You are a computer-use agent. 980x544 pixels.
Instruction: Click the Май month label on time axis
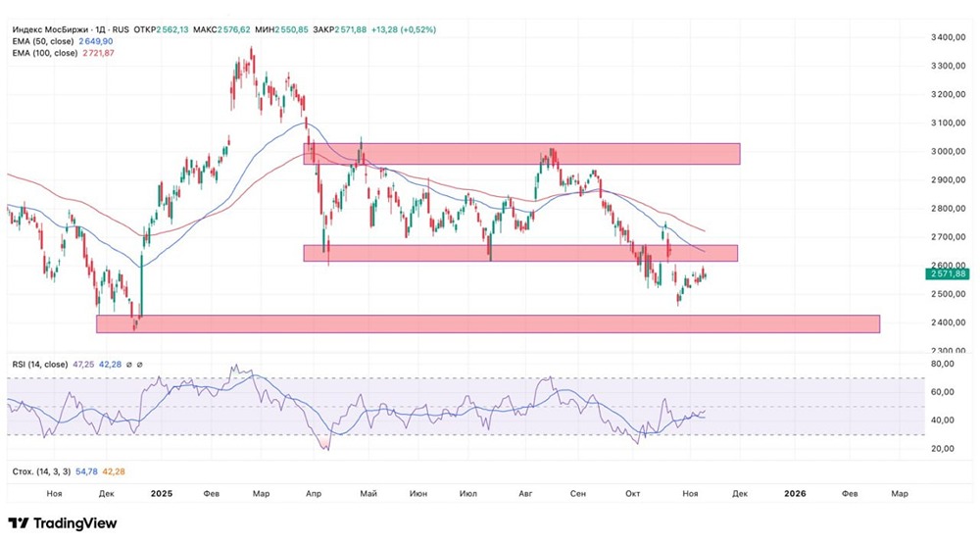pyautogui.click(x=368, y=493)
